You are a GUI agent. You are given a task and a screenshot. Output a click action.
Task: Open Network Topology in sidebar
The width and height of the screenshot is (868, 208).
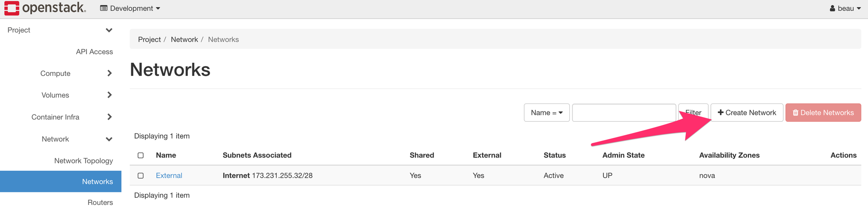[83, 161]
